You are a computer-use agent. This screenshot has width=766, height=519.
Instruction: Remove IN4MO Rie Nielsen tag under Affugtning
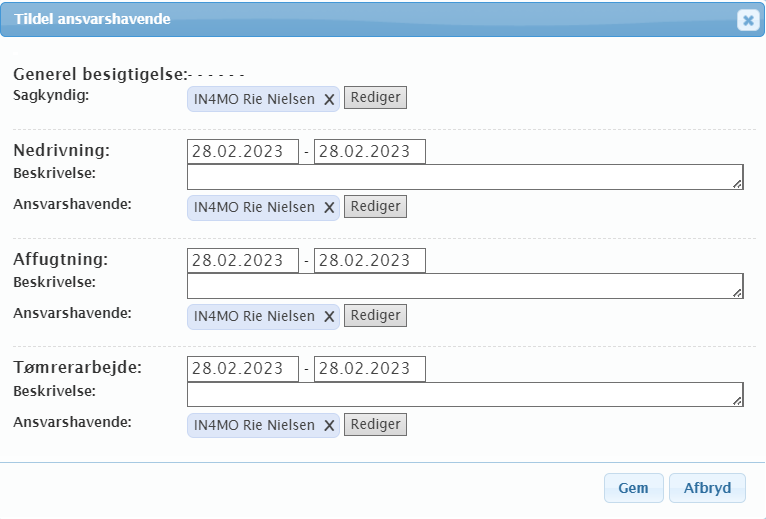click(x=329, y=316)
